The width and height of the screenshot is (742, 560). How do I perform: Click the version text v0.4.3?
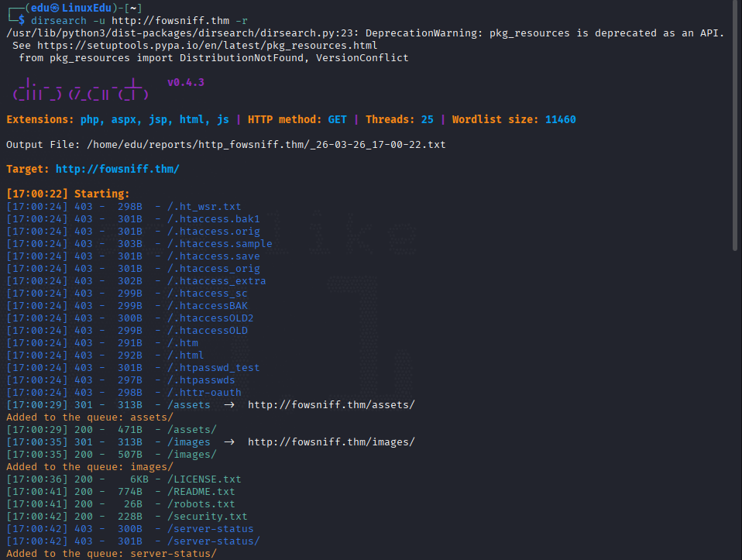pyautogui.click(x=186, y=82)
